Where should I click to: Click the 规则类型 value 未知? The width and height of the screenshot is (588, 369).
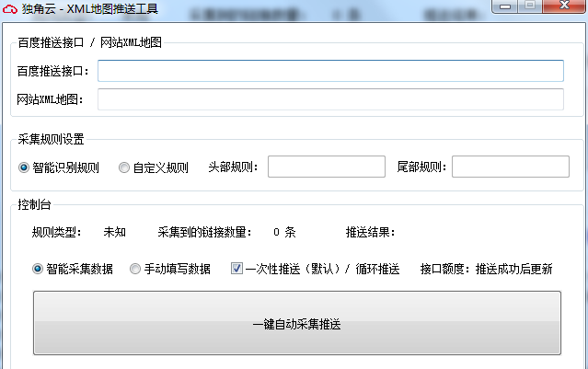click(x=115, y=233)
